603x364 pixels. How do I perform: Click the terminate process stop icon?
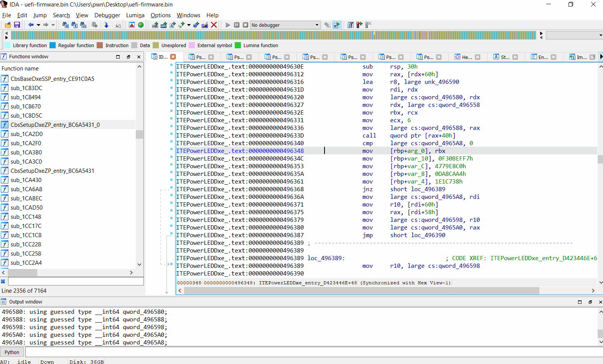click(245, 25)
